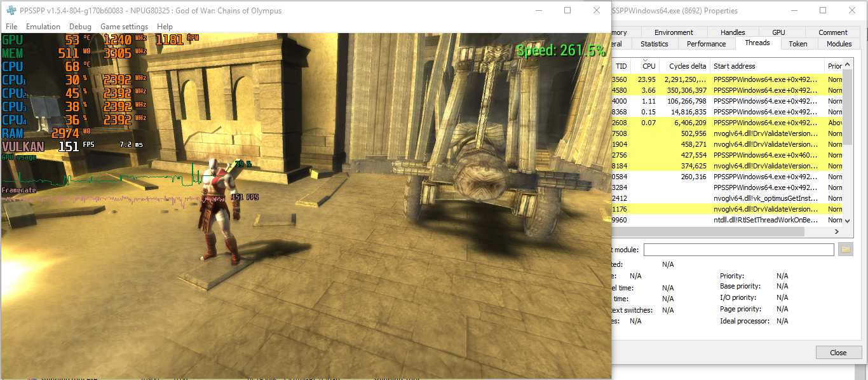Click the I/O priority label
Image resolution: width=868 pixels, height=380 pixels.
(x=740, y=297)
